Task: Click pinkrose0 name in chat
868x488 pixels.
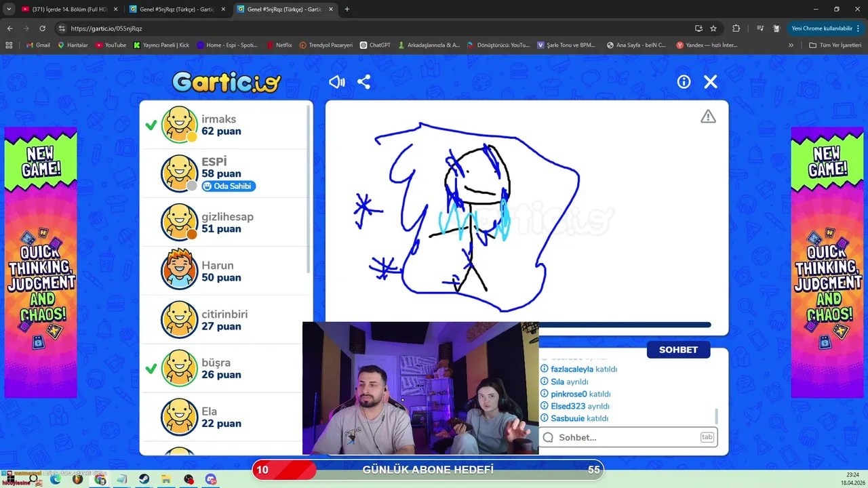Action: [x=569, y=394]
